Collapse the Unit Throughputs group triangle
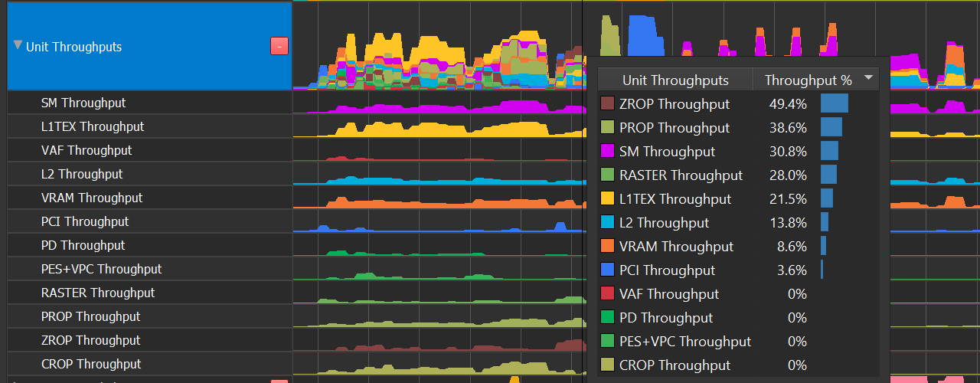The image size is (980, 383). (x=18, y=45)
